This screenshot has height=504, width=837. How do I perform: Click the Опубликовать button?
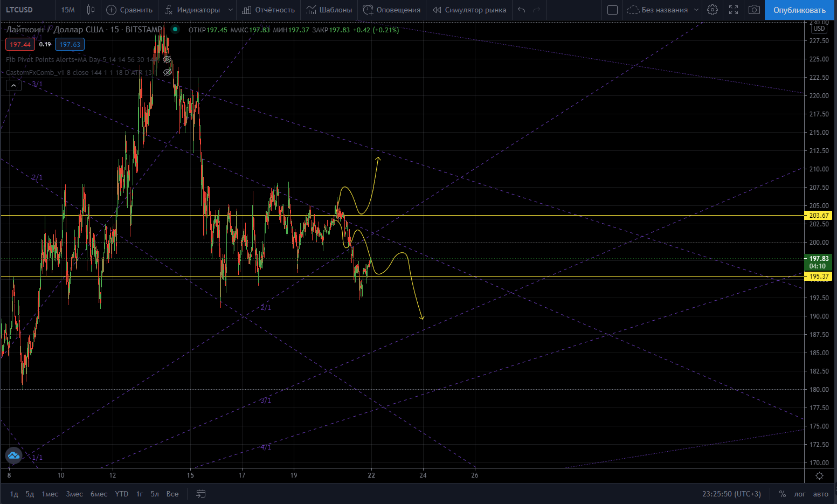(799, 10)
